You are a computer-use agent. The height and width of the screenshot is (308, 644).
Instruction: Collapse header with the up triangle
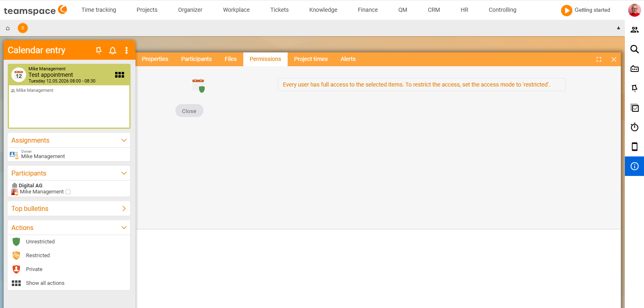tap(618, 28)
